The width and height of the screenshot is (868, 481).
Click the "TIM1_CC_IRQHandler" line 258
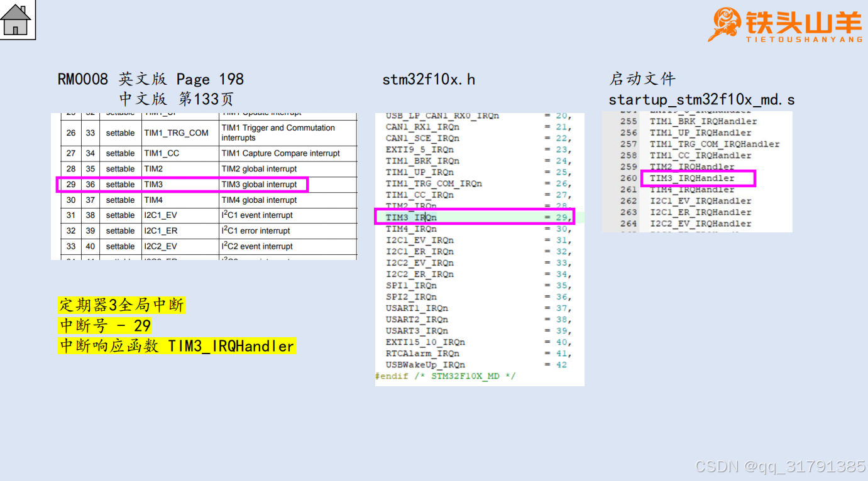(x=700, y=155)
